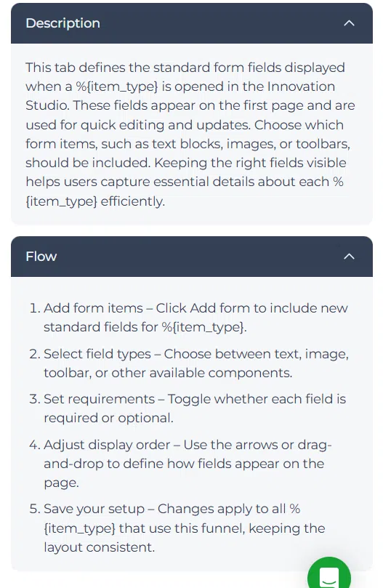Click the Flow header title

click(x=41, y=257)
